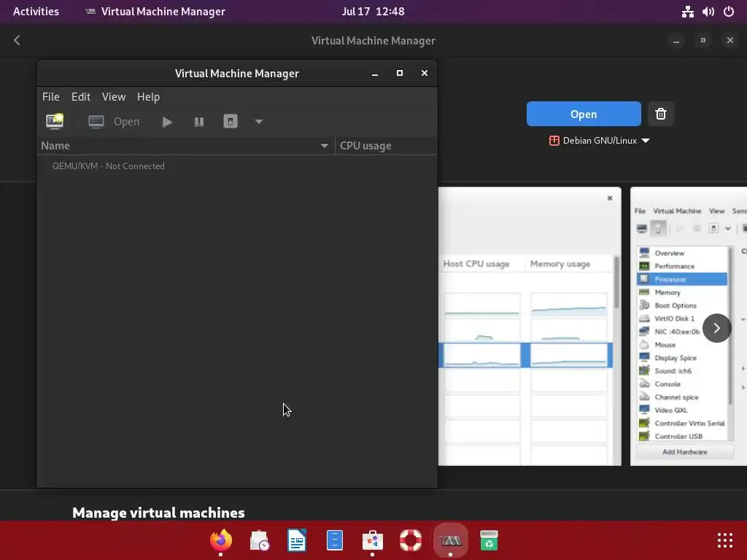This screenshot has width=747, height=560.
Task: Click the volume speaker icon in top bar
Action: click(x=708, y=12)
